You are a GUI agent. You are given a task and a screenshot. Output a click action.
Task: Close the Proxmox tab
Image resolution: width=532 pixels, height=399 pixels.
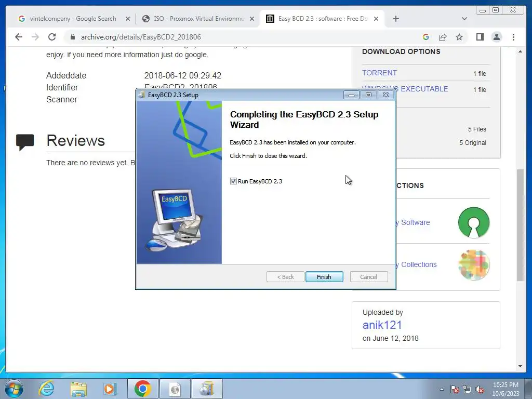pyautogui.click(x=252, y=19)
